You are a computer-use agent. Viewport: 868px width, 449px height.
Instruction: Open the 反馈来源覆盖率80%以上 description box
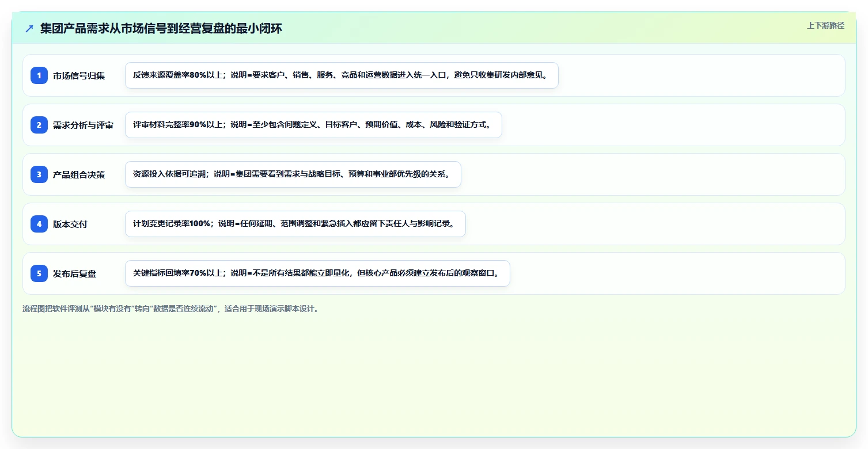(x=342, y=75)
